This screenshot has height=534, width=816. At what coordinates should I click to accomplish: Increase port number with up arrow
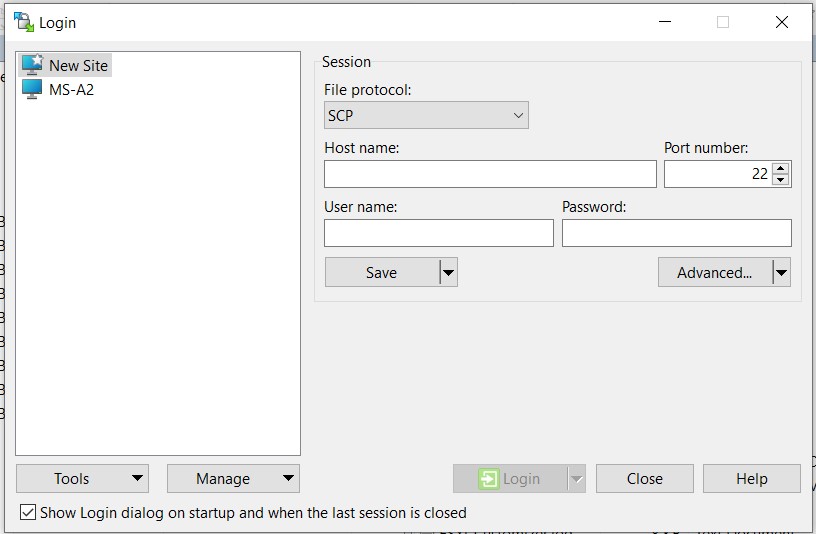[781, 168]
